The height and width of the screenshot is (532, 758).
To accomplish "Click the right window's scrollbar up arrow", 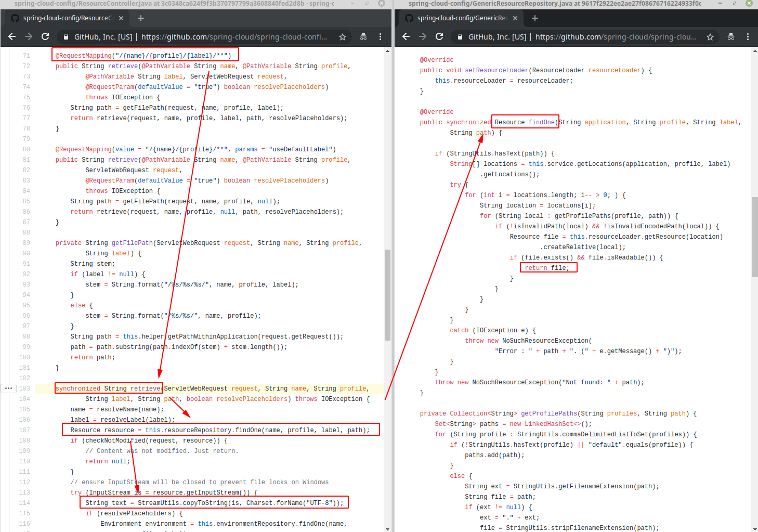I will coord(755,51).
